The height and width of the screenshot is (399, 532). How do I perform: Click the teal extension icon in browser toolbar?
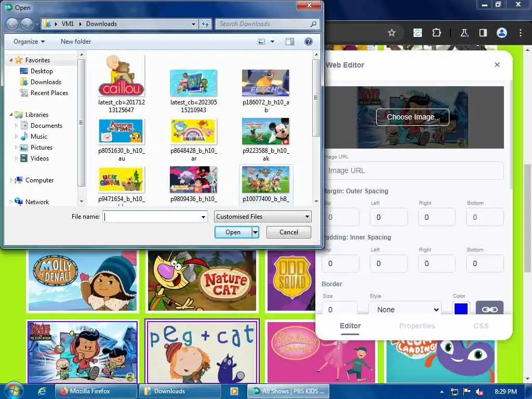click(x=417, y=33)
